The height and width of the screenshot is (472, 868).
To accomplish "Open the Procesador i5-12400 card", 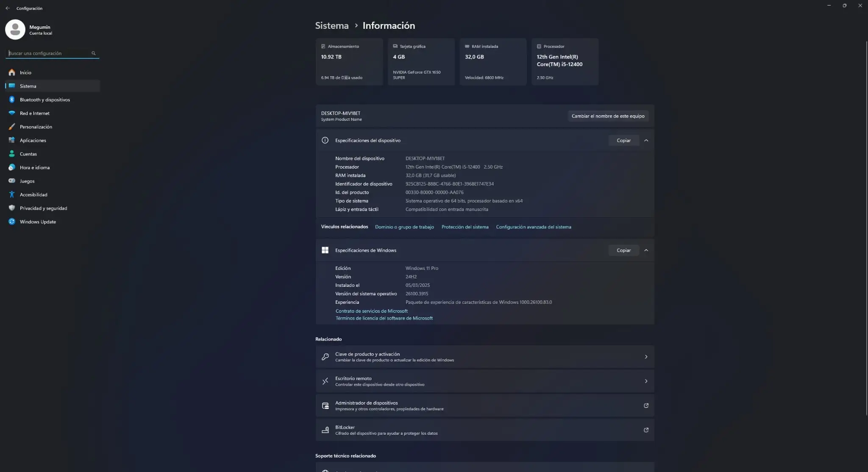I will pyautogui.click(x=565, y=62).
